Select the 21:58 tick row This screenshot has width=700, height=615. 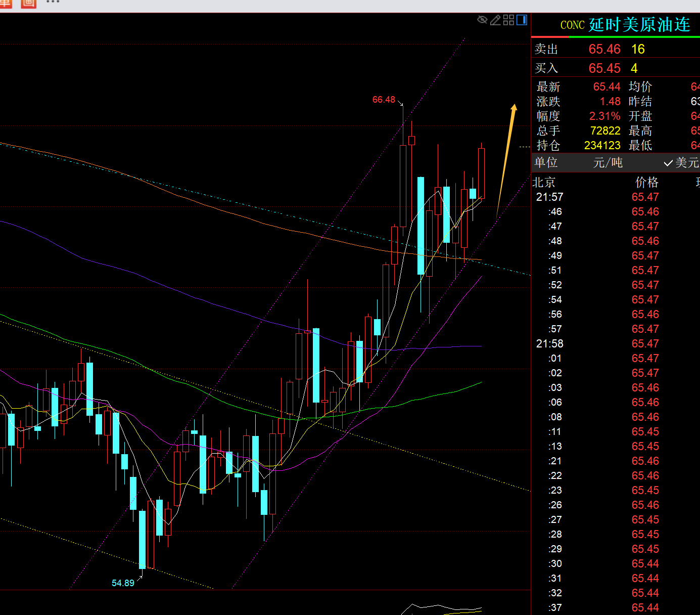549,344
